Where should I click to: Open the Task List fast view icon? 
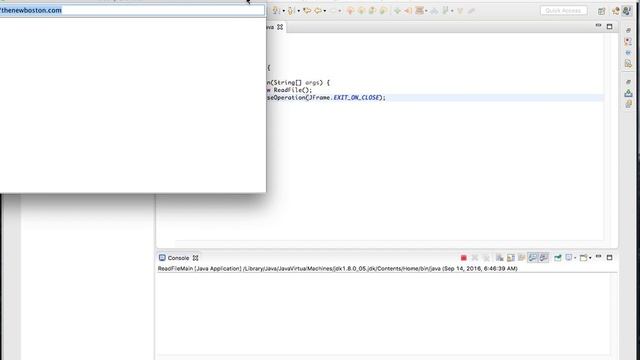(629, 41)
